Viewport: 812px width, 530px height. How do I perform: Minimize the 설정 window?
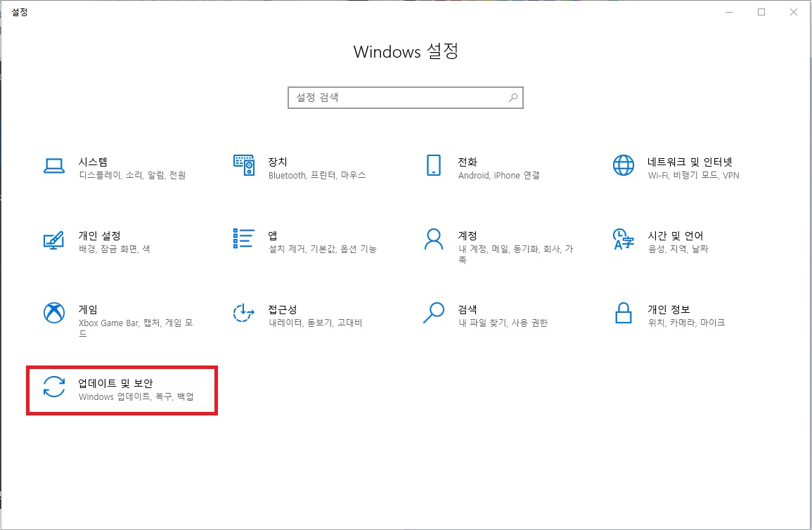pos(729,12)
